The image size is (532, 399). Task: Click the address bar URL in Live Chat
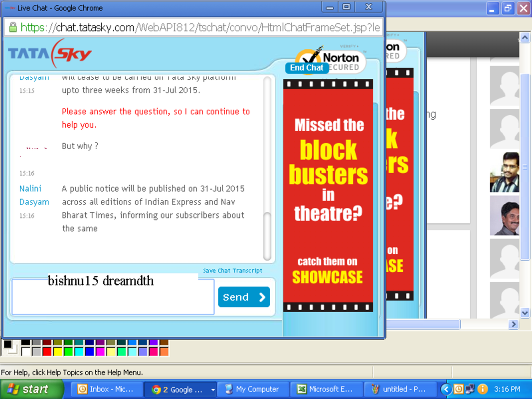point(200,27)
